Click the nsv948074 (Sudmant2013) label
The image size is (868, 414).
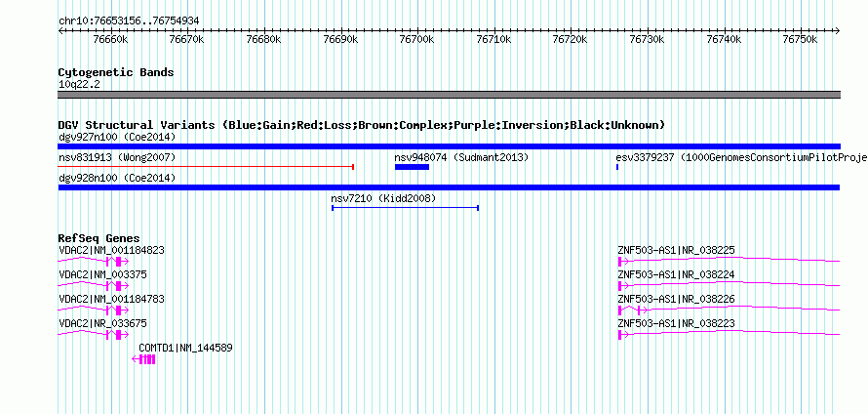tap(461, 157)
